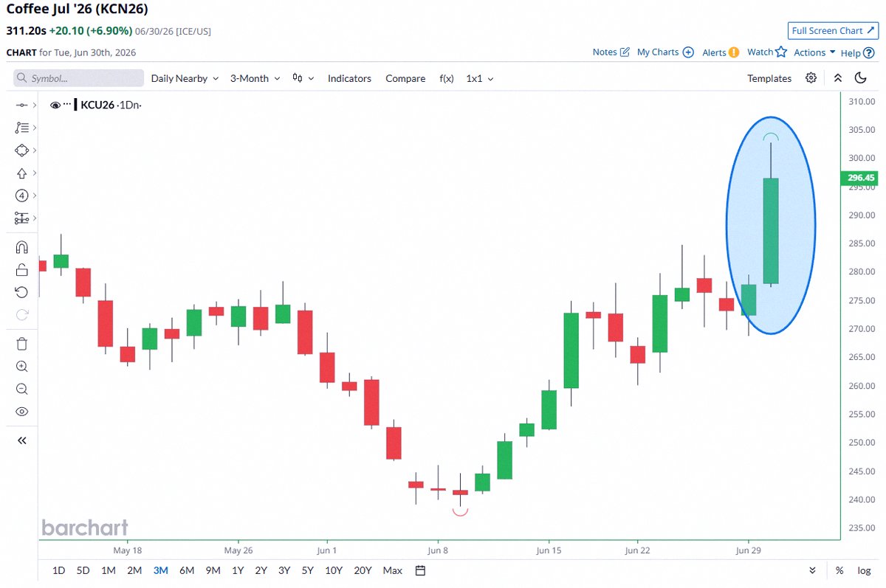Select the 9M range
This screenshot has width=886, height=588.
[x=213, y=570]
